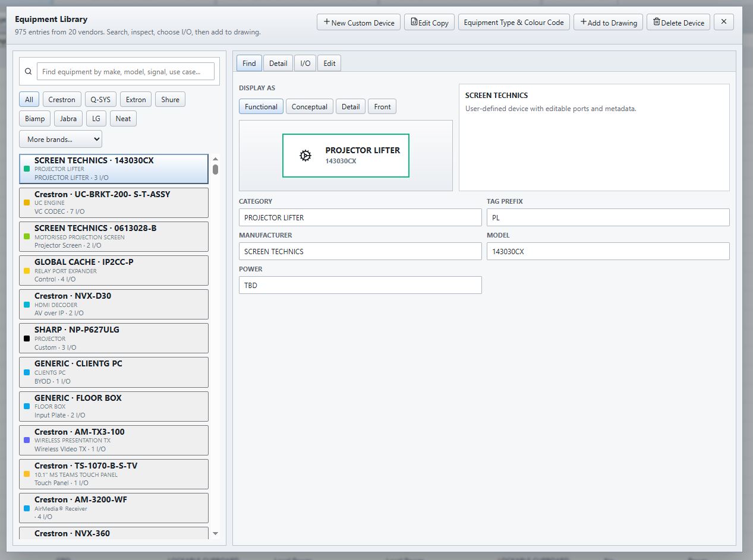Switch to the I/O tab

(x=305, y=63)
